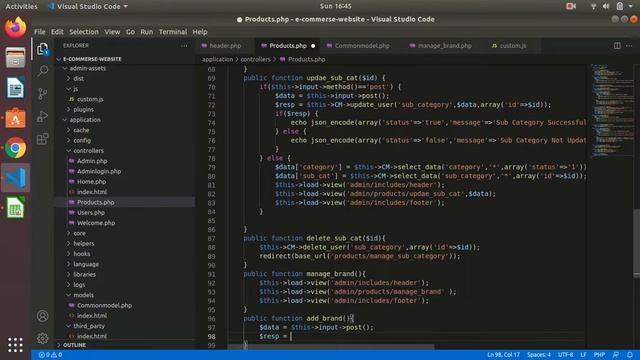Click the feedback icon in status bar
The width and height of the screenshot is (640, 360).
point(616,355)
